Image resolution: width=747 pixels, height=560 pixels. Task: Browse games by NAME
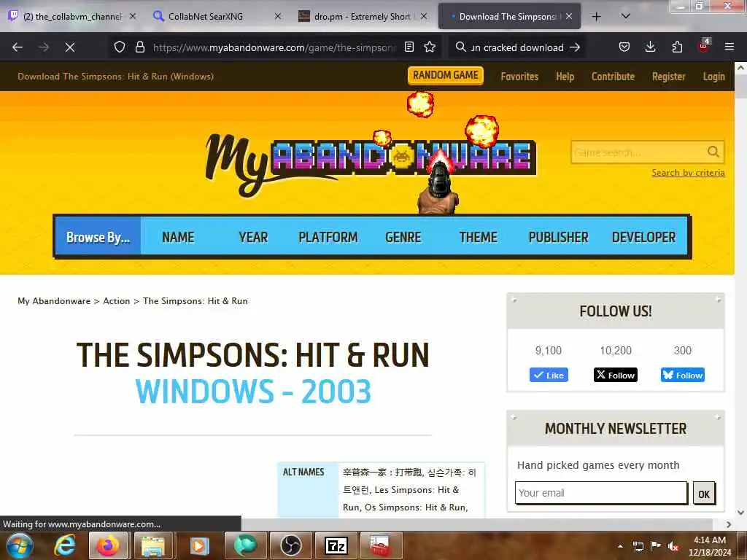178,237
